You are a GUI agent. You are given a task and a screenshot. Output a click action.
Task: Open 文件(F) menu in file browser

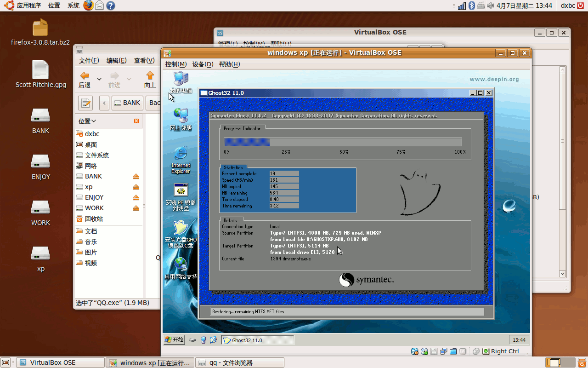pyautogui.click(x=89, y=61)
